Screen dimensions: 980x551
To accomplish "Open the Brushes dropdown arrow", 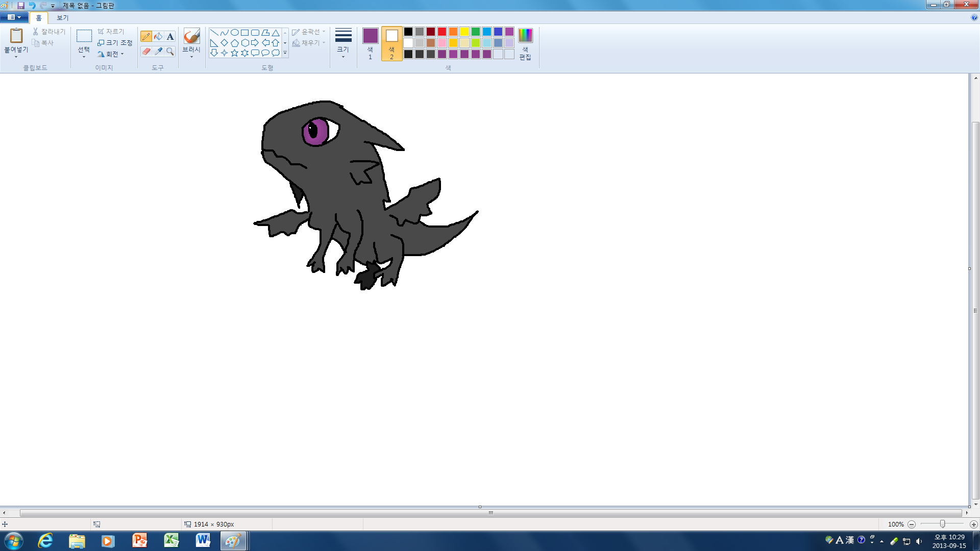I will (191, 57).
